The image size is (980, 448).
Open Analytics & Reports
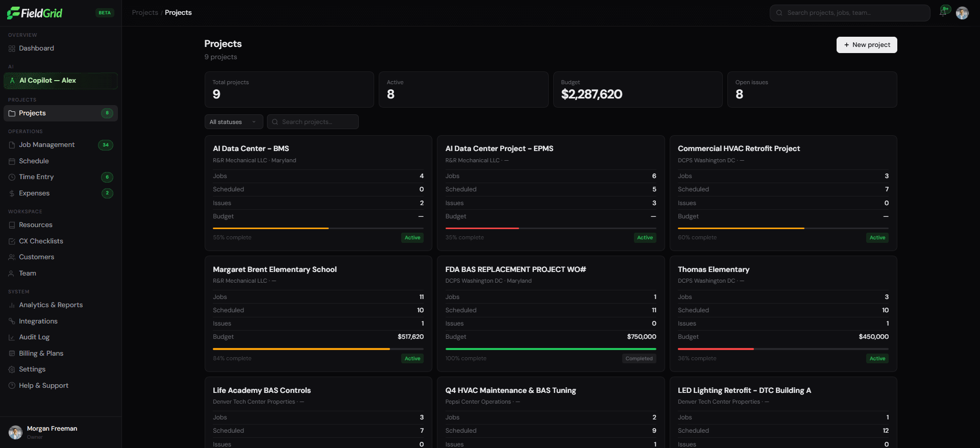[x=61, y=305]
